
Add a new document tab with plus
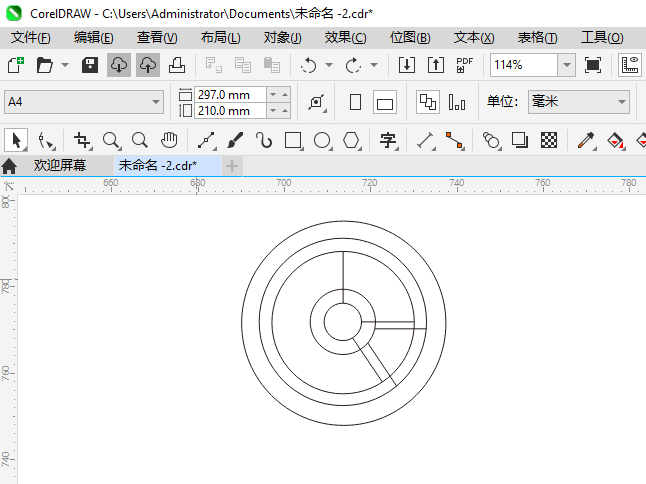tap(232, 166)
